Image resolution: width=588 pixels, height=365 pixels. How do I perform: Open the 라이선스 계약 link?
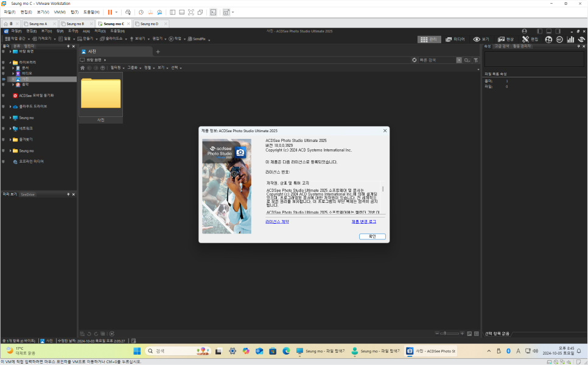pyautogui.click(x=278, y=222)
